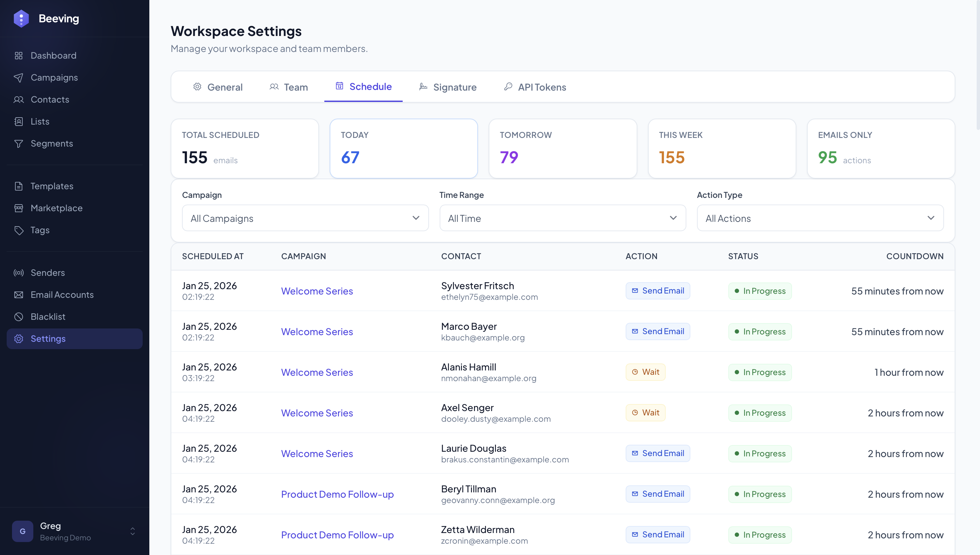Open Senders broadcast icon

[x=18, y=273]
